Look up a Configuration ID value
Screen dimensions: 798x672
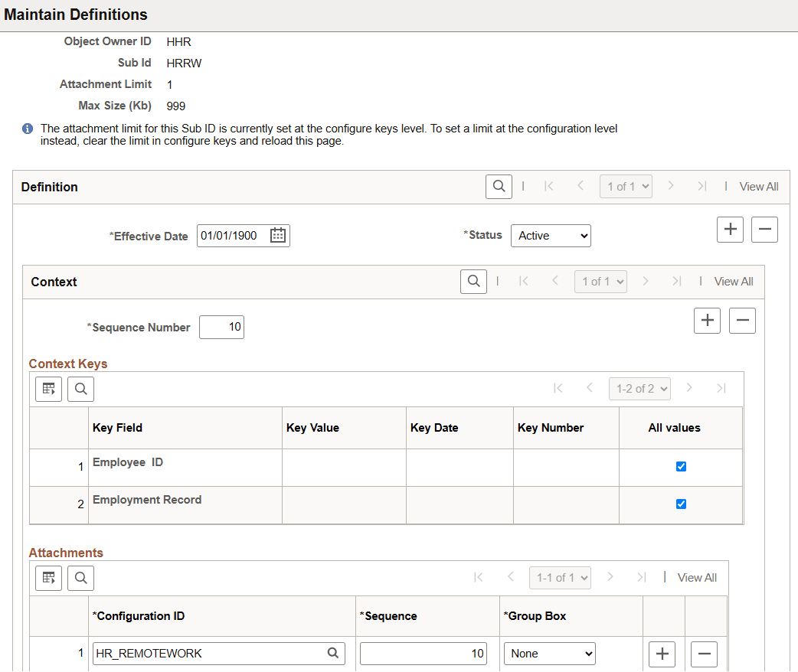tap(332, 653)
